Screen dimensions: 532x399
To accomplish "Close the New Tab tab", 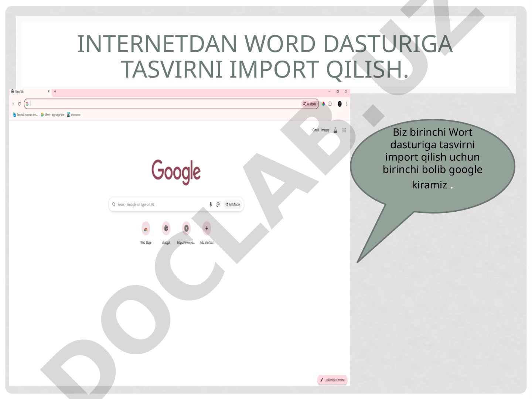I will [x=48, y=92].
